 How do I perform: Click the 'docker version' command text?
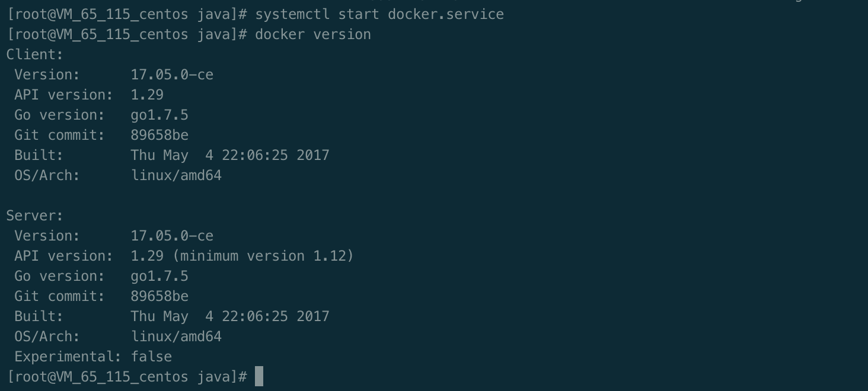point(313,34)
